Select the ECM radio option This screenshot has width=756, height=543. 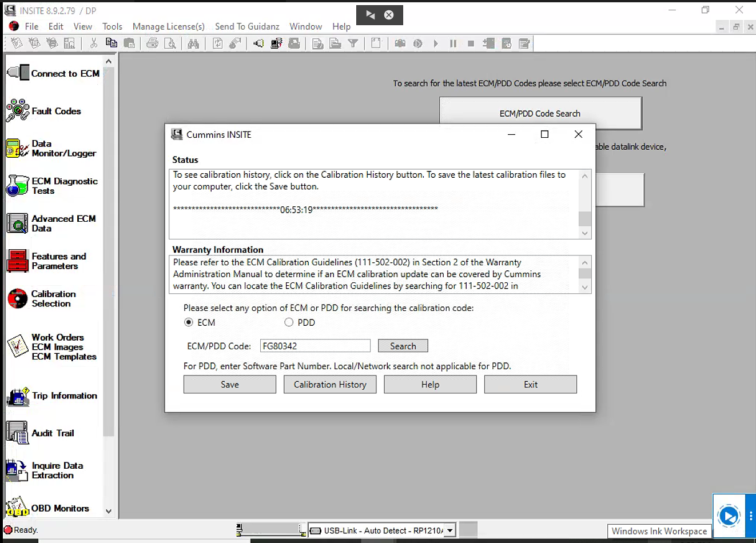[x=189, y=322]
